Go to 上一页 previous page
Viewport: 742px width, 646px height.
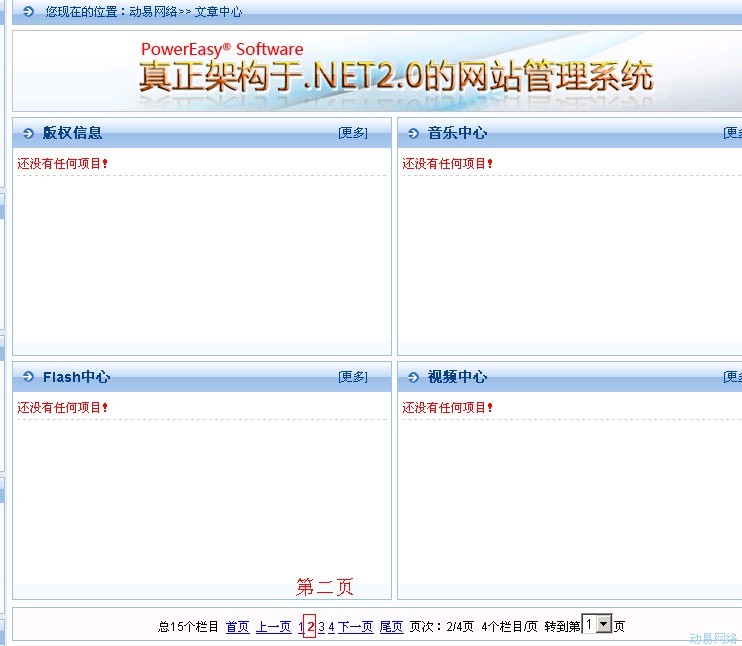[273, 627]
